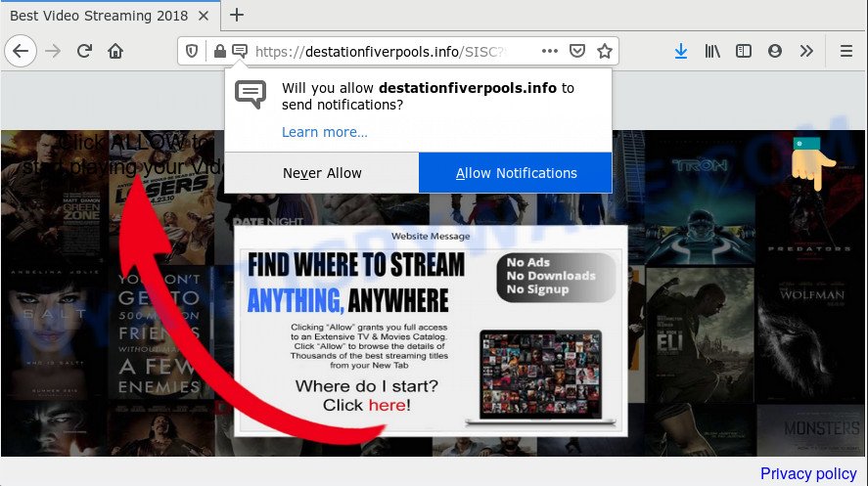868x486 pixels.
Task: Click the Predators movie poster
Action: click(x=810, y=198)
